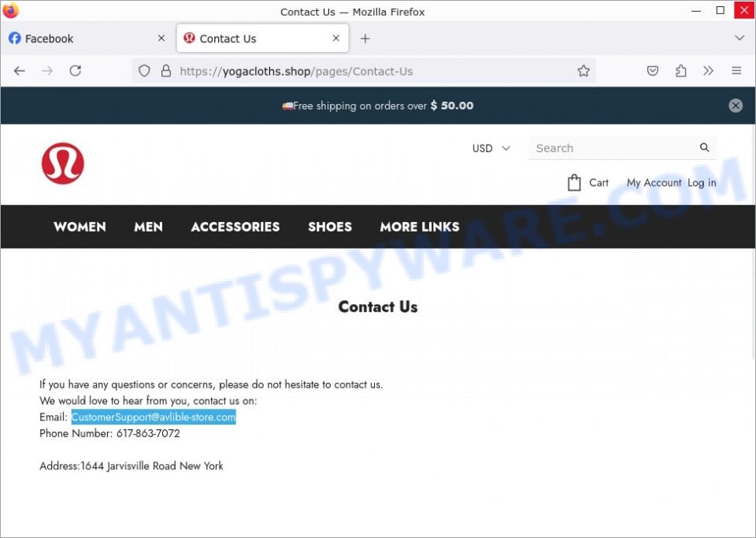
Task: Click the Contact Us page heading
Action: 378,306
